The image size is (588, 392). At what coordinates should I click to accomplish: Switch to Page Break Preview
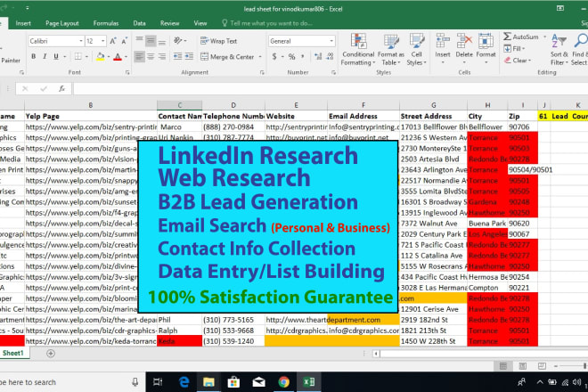click(x=542, y=366)
